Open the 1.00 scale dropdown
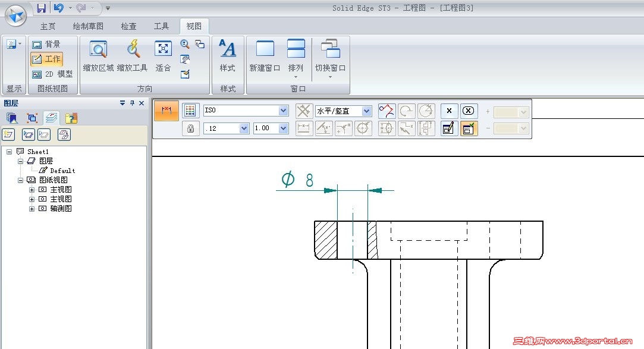 coord(283,128)
